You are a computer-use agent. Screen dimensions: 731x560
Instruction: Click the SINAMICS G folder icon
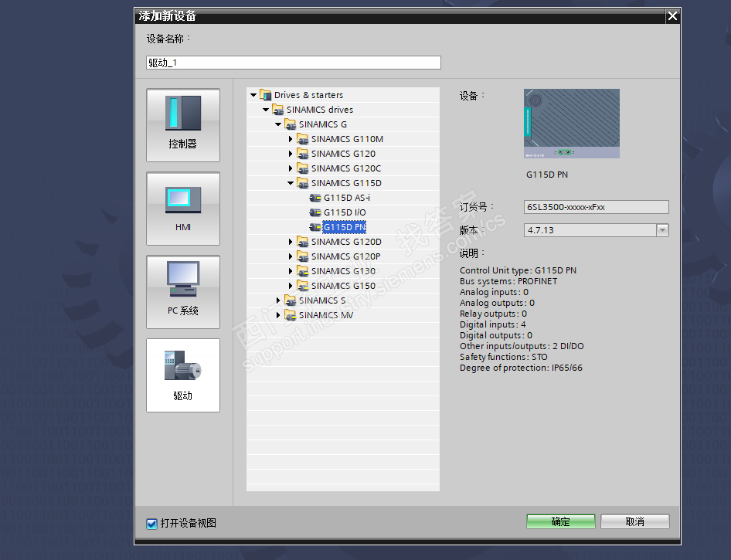[291, 124]
